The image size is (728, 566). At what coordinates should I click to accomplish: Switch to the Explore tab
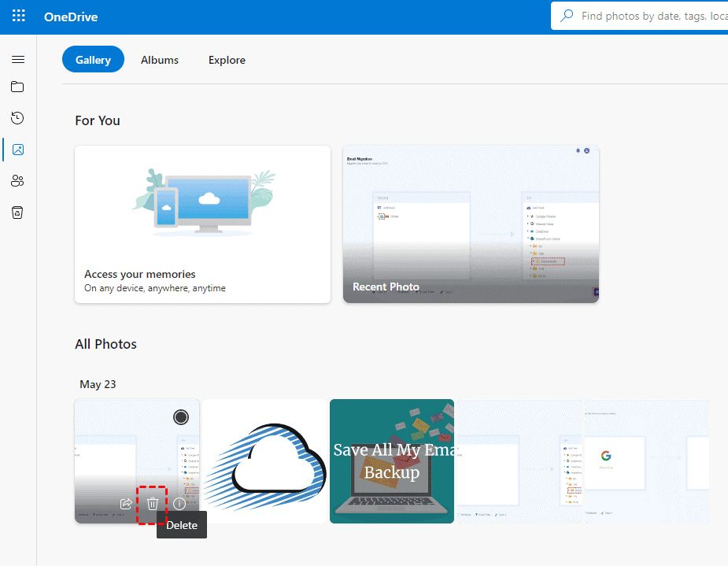(x=227, y=60)
